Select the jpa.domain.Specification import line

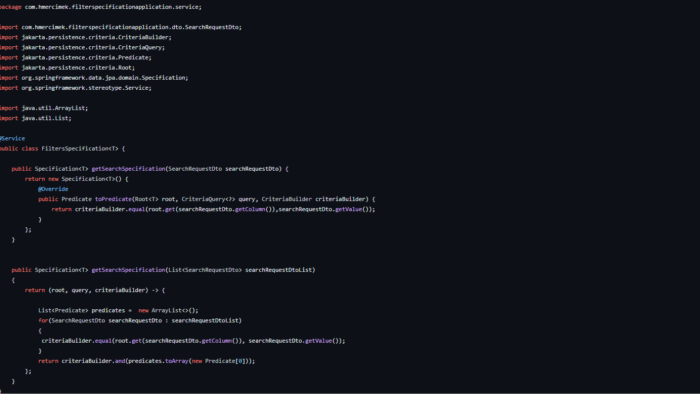pos(94,78)
